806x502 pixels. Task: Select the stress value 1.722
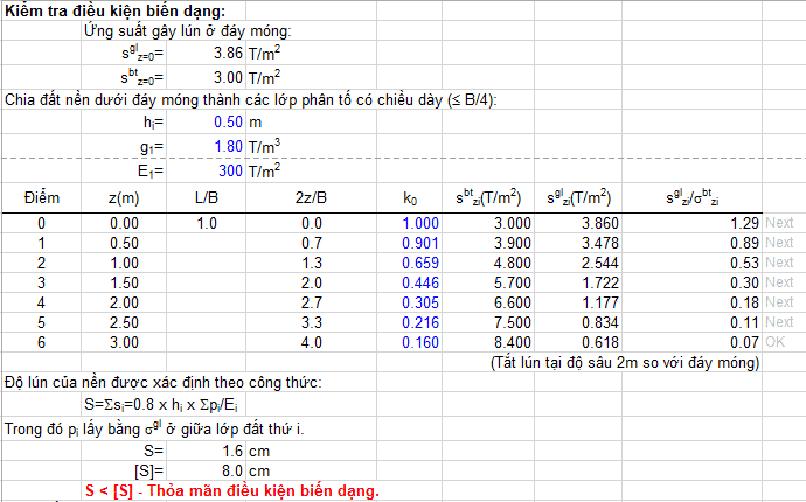600,283
